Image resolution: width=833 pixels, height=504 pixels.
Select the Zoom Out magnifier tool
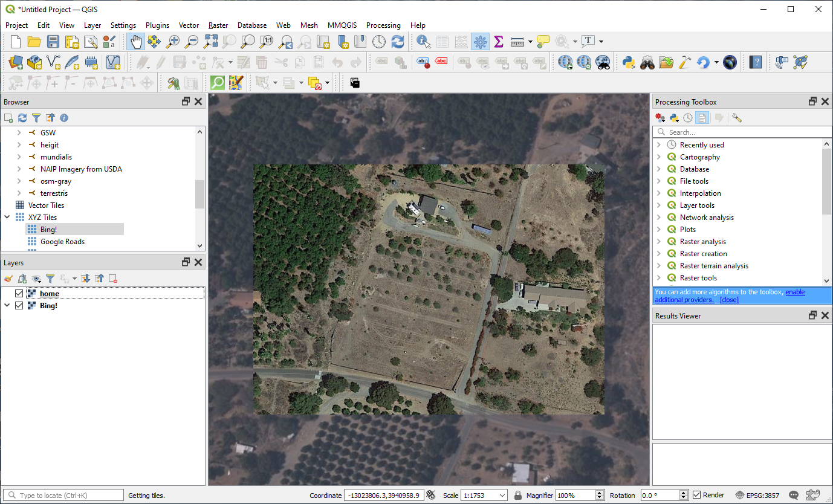coord(192,42)
